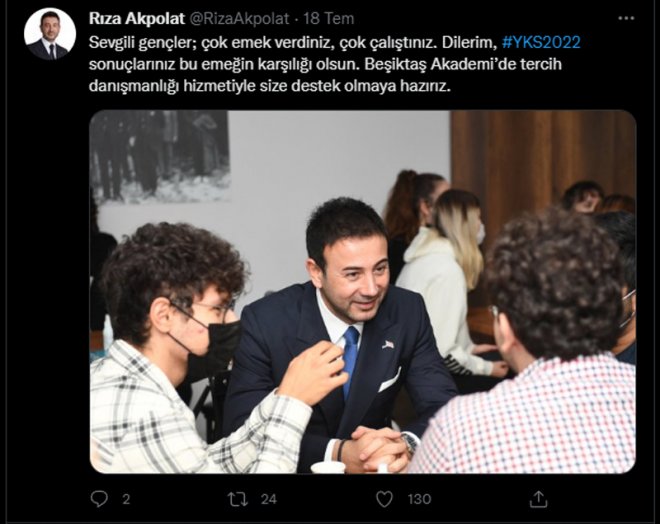Click the black-and-white wall picture in photo

click(160, 156)
